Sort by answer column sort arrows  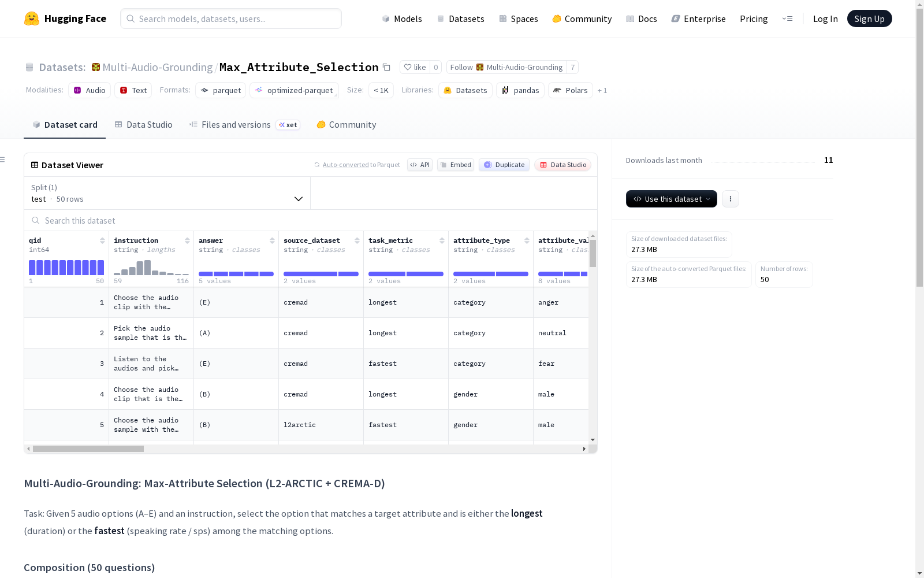click(272, 240)
